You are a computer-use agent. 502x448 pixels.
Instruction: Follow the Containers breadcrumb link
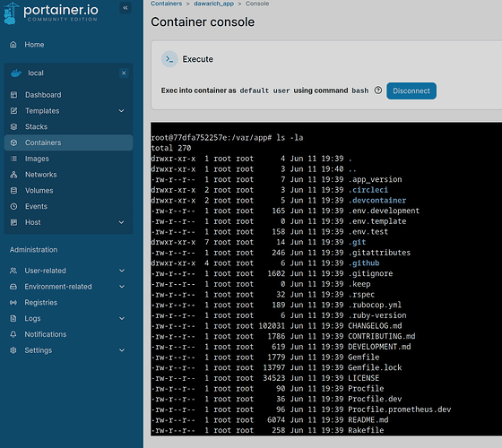click(166, 4)
